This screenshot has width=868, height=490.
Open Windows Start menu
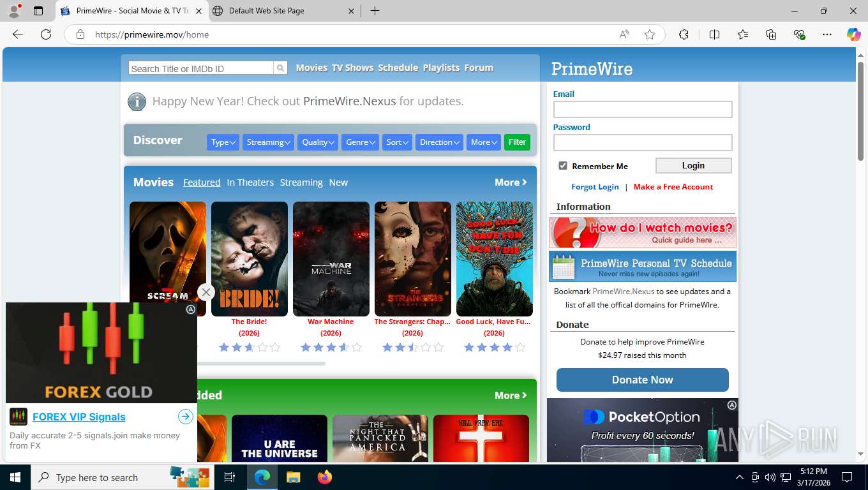click(15, 477)
